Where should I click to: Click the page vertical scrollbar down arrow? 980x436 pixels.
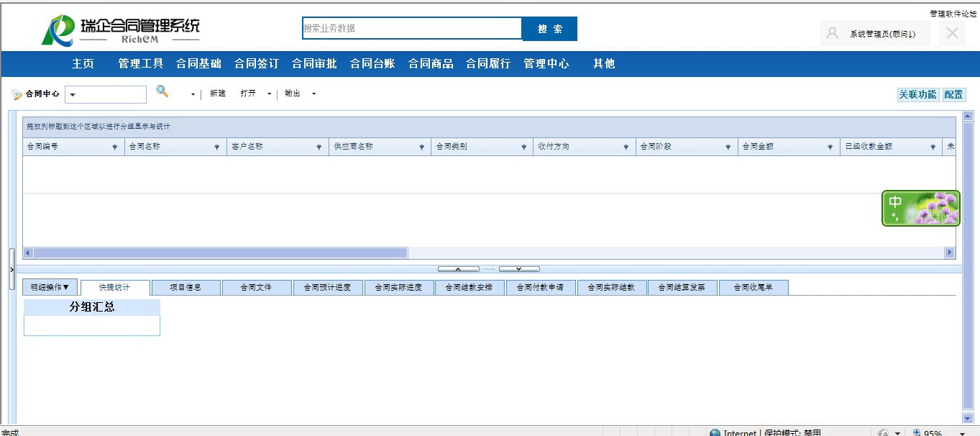[968, 419]
